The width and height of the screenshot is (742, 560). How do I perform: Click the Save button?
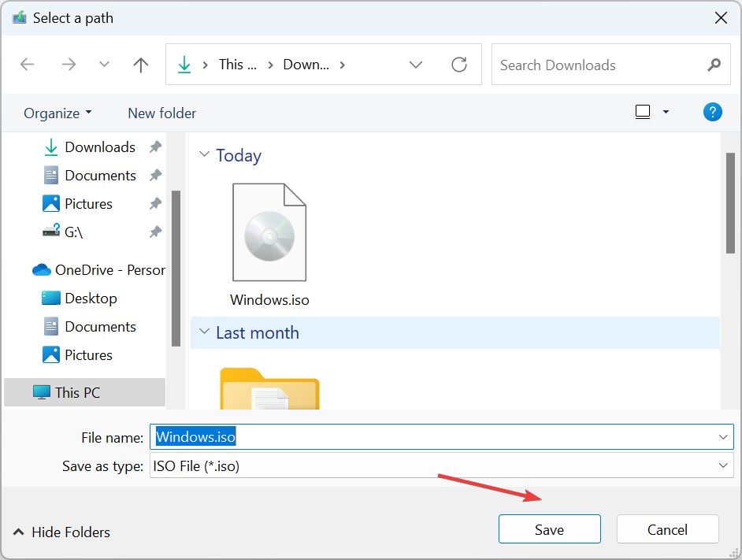[549, 529]
